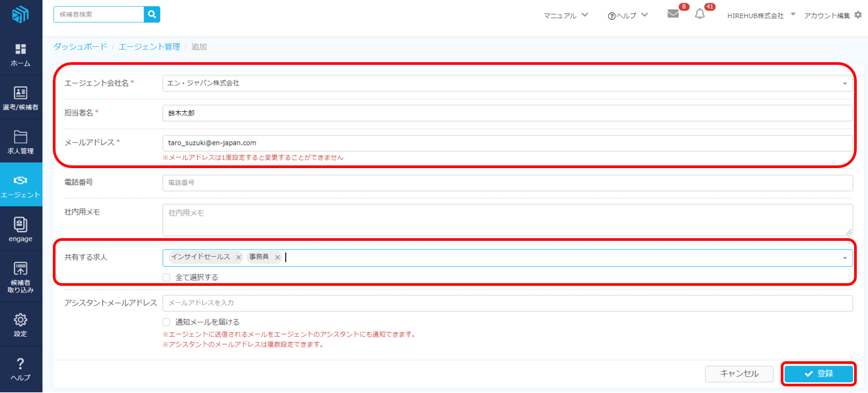
Task: Open the mail inbox envelope icon
Action: (673, 15)
